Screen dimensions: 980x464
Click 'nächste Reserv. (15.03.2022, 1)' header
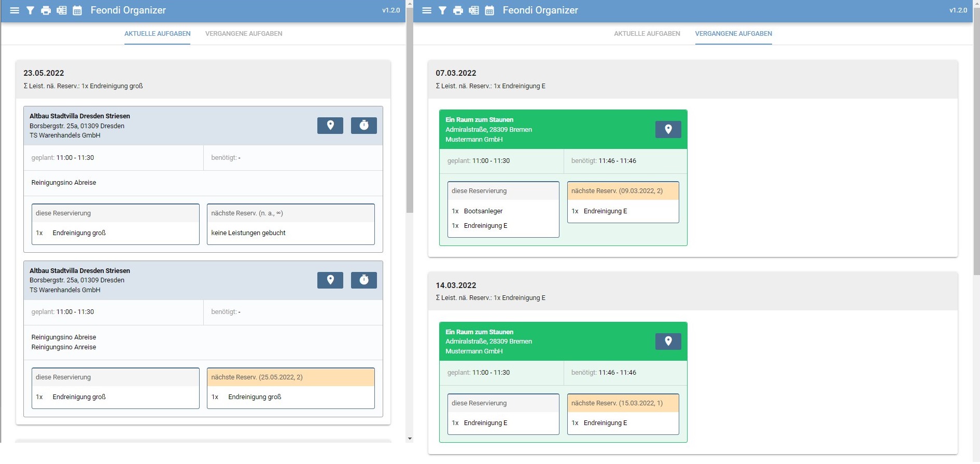pyautogui.click(x=623, y=403)
